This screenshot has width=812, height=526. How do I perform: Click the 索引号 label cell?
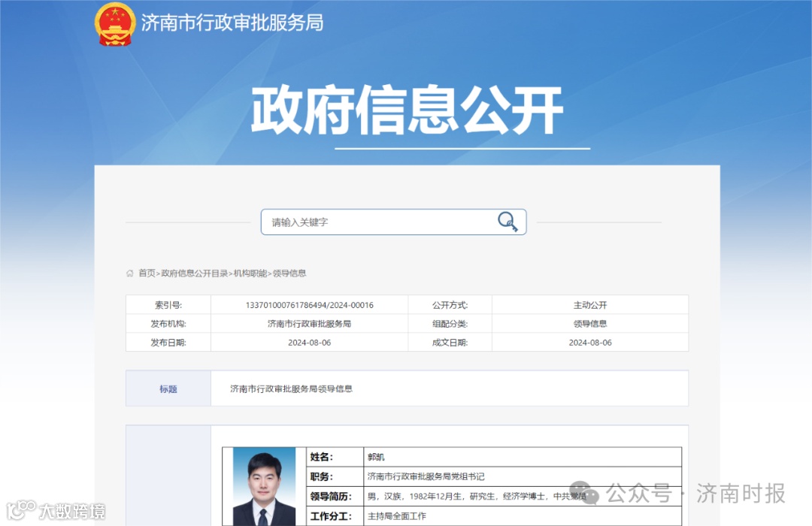[x=168, y=305]
